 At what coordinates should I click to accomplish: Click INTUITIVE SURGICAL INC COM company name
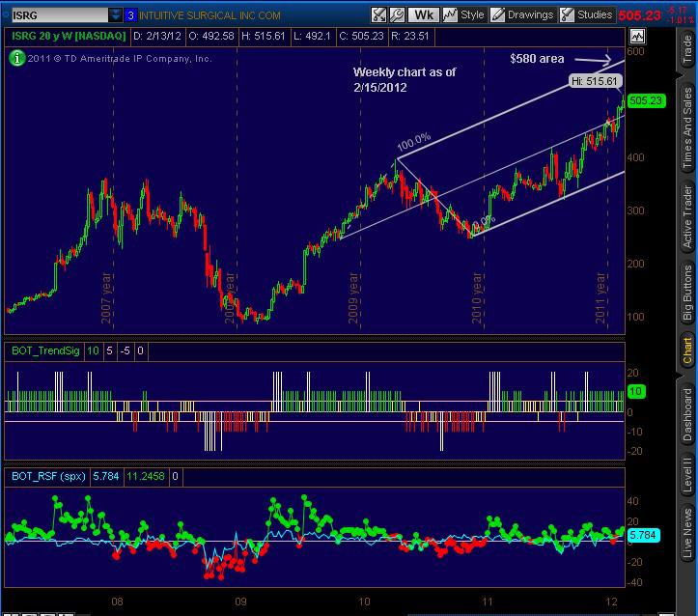click(209, 15)
